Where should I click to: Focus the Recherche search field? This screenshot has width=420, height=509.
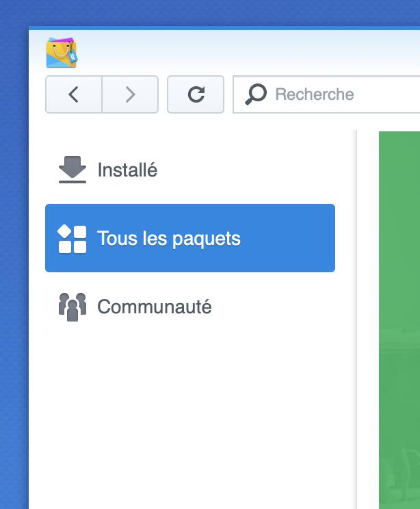(326, 94)
